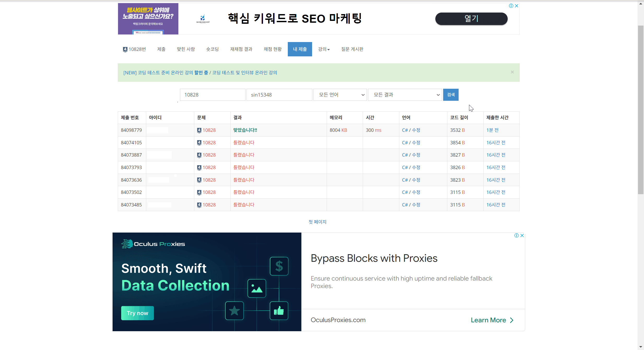Click the user ID field containing sin15348
The width and height of the screenshot is (644, 350).
pyautogui.click(x=279, y=95)
